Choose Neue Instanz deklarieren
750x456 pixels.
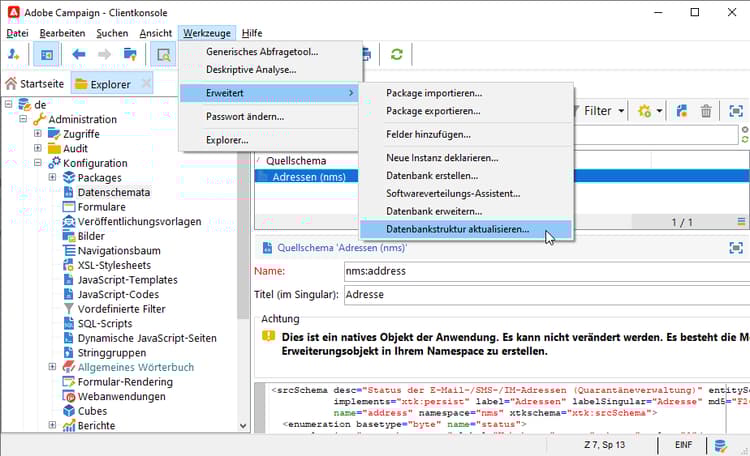[x=466, y=158]
